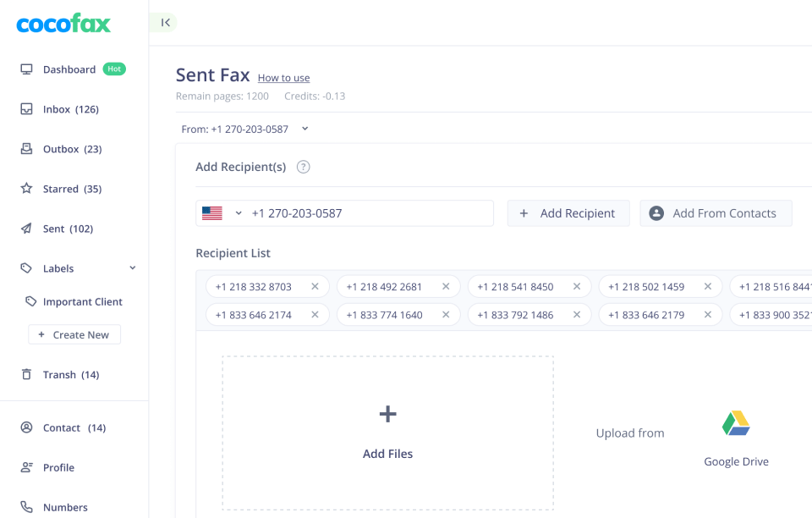
Task: Click the Numbers phone icon
Action: 26,507
